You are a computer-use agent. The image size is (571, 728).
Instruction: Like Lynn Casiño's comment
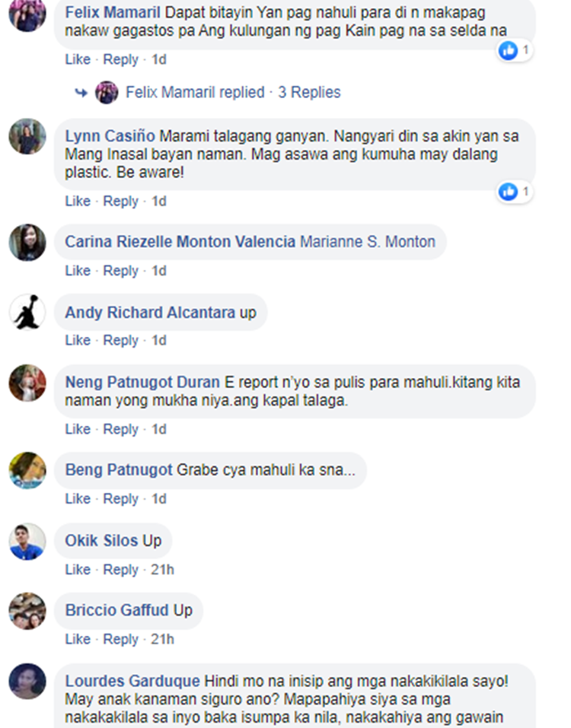pos(78,201)
